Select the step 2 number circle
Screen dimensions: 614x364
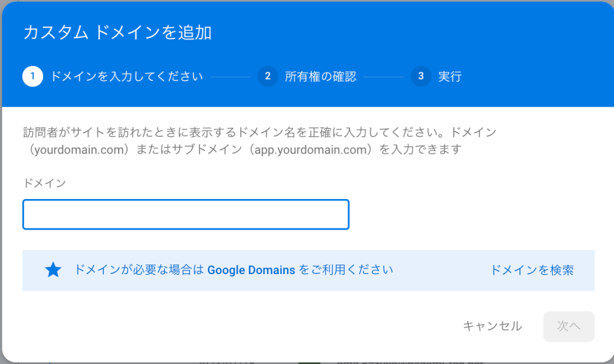[x=267, y=76]
